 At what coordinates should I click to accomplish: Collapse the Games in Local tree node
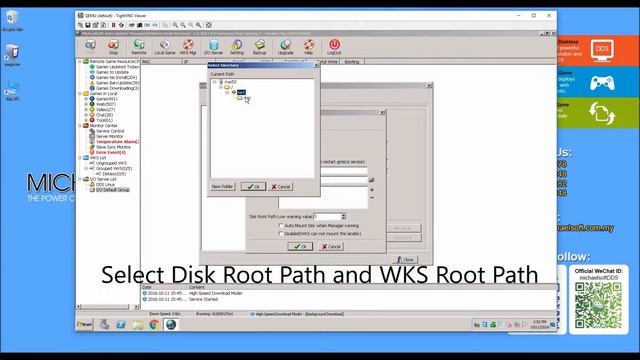pyautogui.click(x=80, y=93)
